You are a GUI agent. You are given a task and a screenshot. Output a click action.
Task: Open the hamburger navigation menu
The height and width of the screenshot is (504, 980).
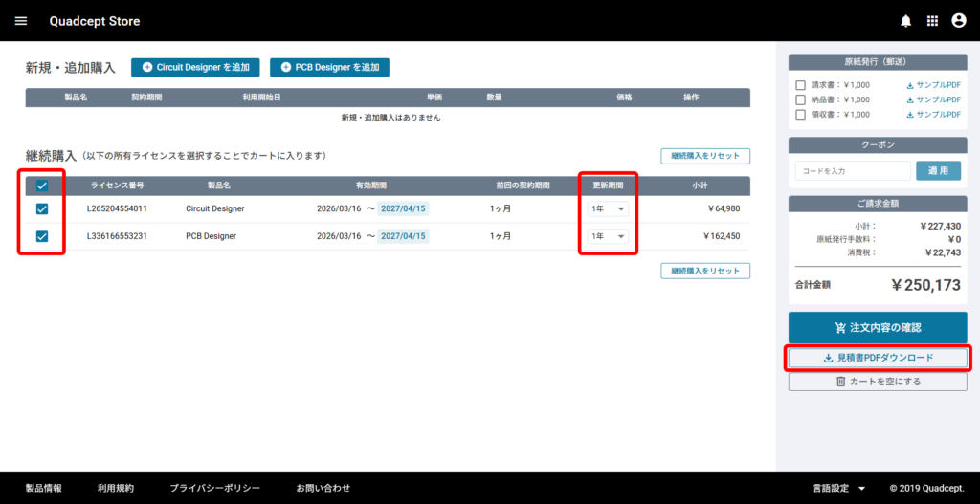click(21, 21)
